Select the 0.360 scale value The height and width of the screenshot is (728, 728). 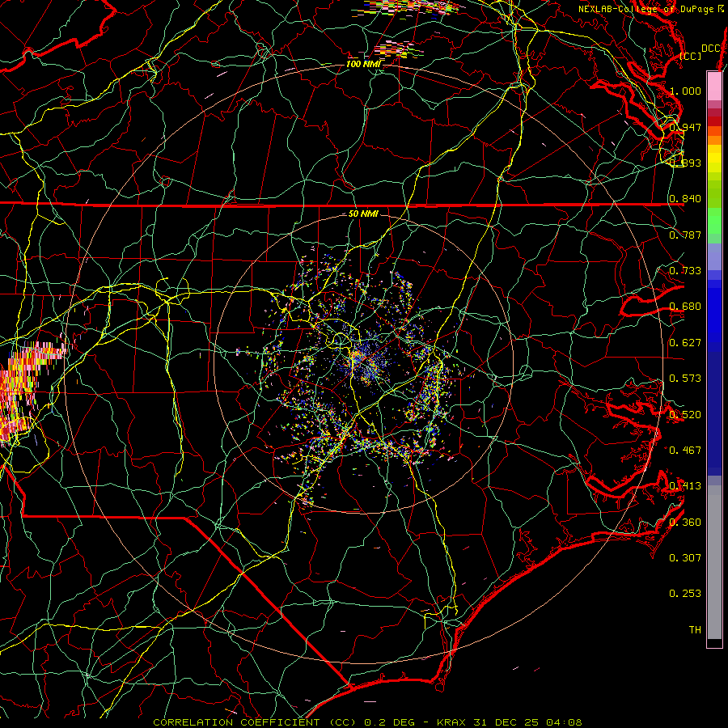tap(685, 523)
